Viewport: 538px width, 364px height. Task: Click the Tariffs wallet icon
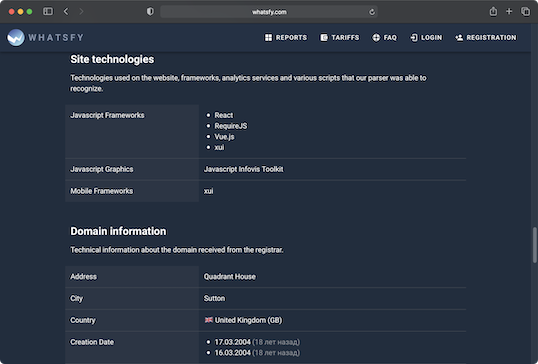click(324, 37)
